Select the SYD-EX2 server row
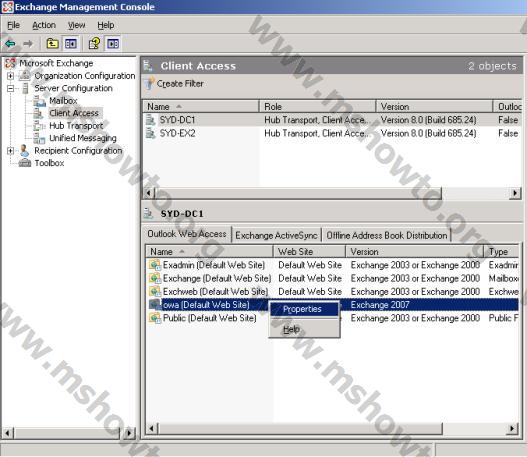 tap(332, 133)
